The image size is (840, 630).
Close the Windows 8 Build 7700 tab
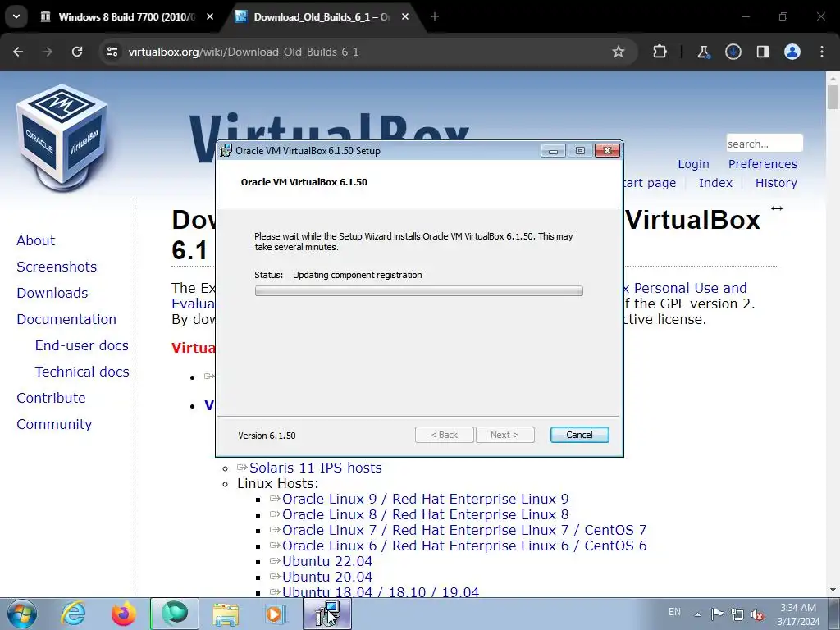[210, 16]
